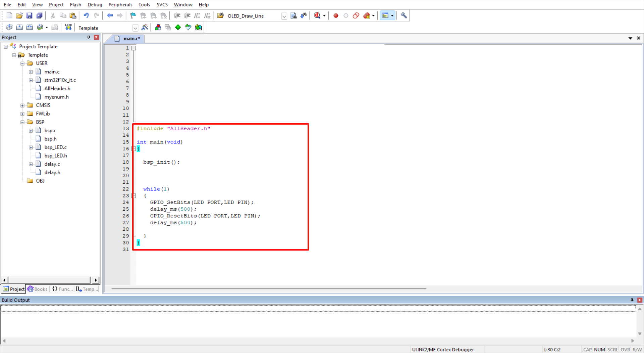The width and height of the screenshot is (644, 353).
Task: Click the Find in Files icon
Action: [220, 15]
